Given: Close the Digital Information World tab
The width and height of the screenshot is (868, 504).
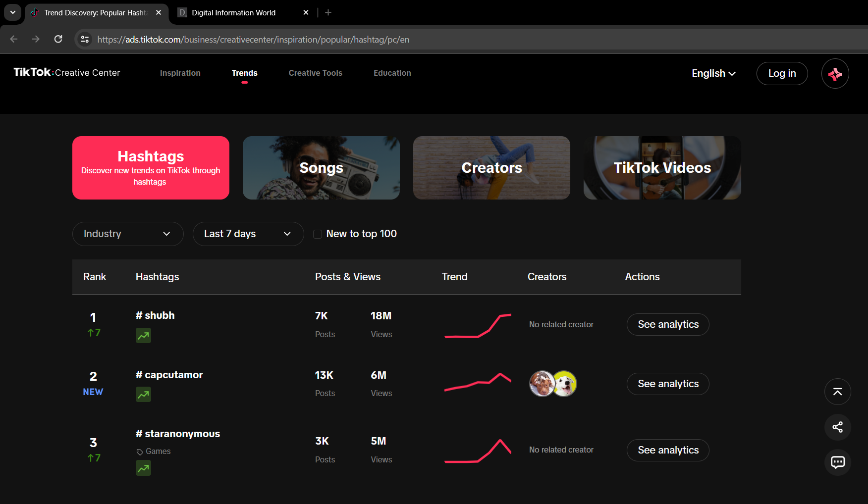Looking at the screenshot, I should click(306, 12).
